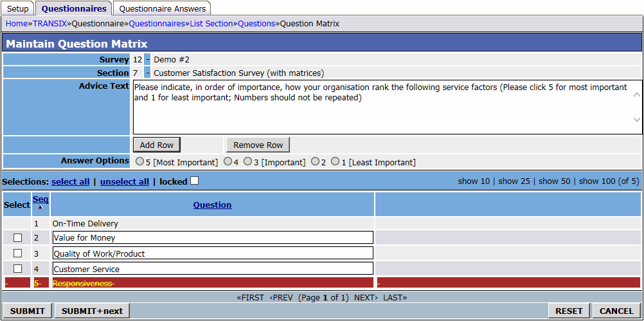Click the select all link
This screenshot has height=321, width=644.
[71, 182]
